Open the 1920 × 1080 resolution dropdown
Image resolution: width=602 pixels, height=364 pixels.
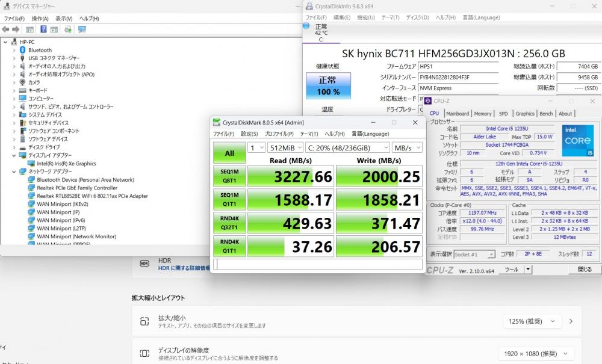click(x=536, y=353)
